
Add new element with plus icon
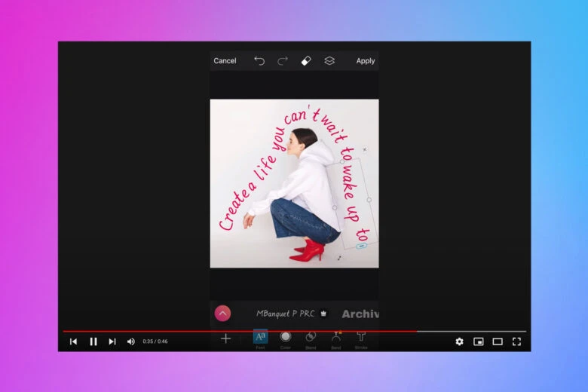click(225, 338)
